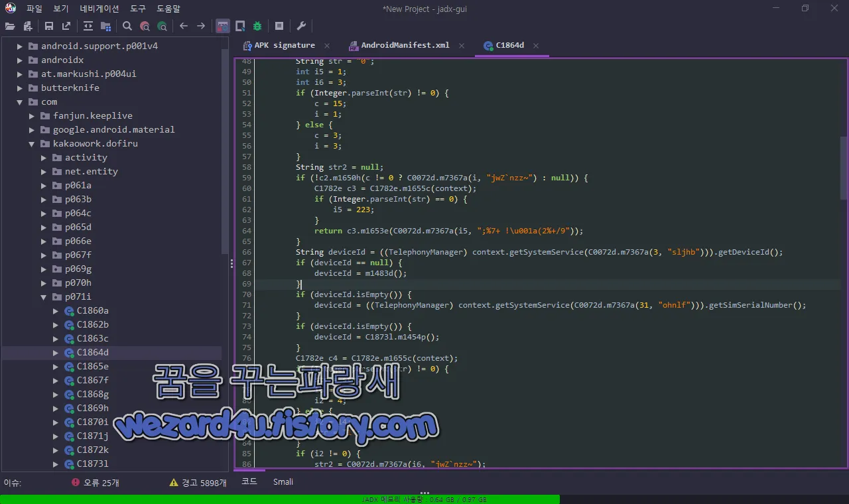Navigate back with the left arrow
Screen dimensions: 849x504
184,27
